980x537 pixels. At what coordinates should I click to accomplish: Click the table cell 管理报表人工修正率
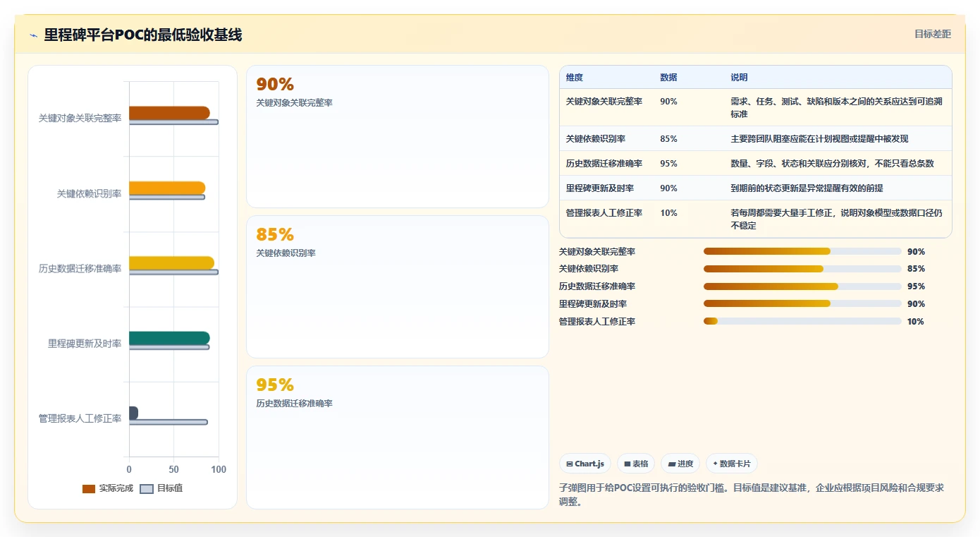[x=604, y=213]
